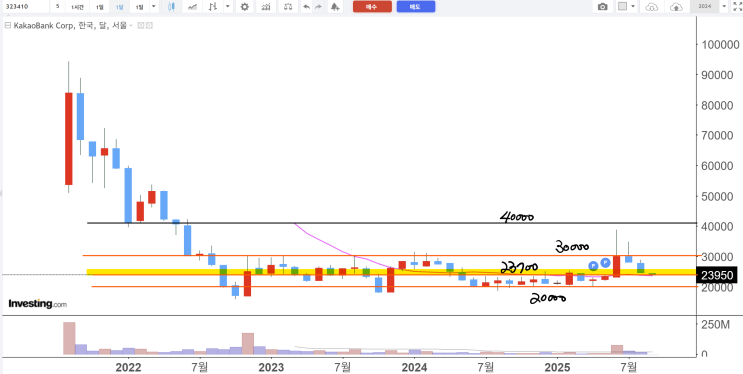
Task: Expand the bar style dropdown arrow
Action: pyautogui.click(x=228, y=7)
